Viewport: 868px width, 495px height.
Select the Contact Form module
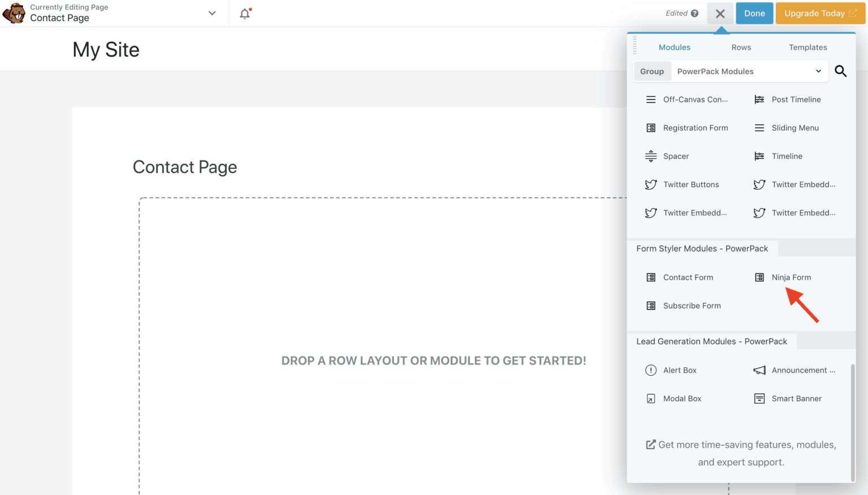click(x=688, y=277)
